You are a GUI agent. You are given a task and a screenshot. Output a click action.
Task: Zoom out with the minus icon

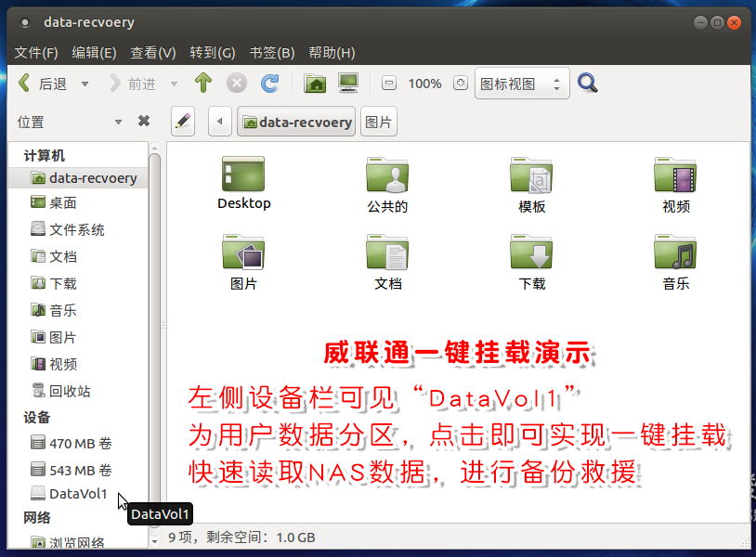coord(388,84)
